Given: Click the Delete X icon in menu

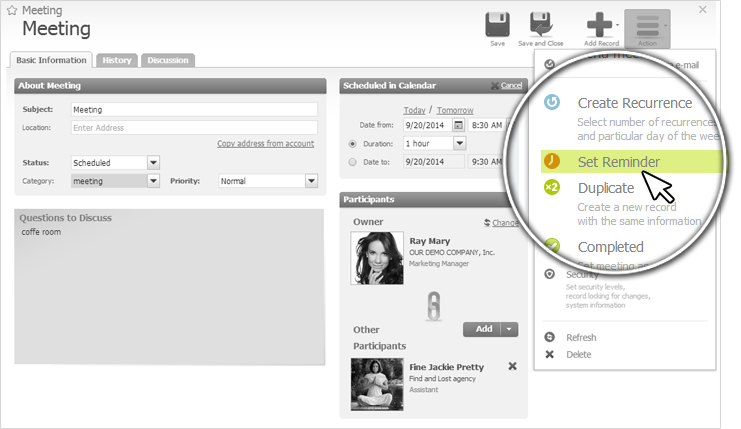Looking at the screenshot, I should [x=549, y=354].
